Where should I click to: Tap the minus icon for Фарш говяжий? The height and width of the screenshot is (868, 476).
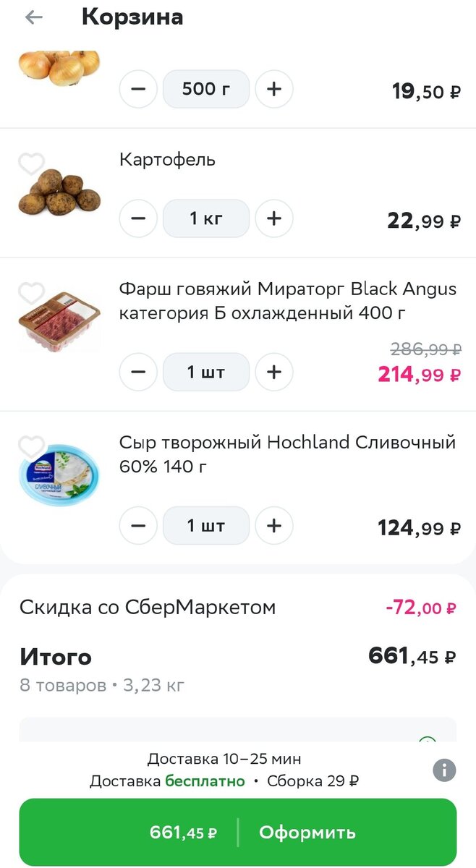(138, 372)
